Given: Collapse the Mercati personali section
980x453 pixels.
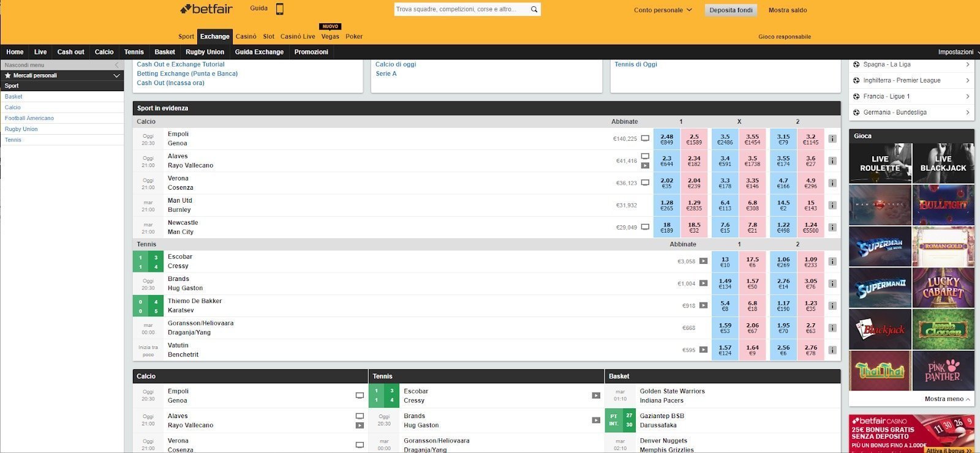Looking at the screenshot, I should pyautogui.click(x=116, y=75).
